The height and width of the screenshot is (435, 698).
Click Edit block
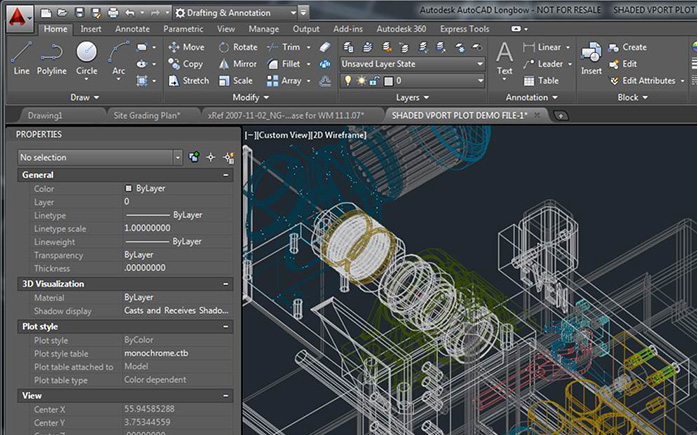[x=623, y=64]
